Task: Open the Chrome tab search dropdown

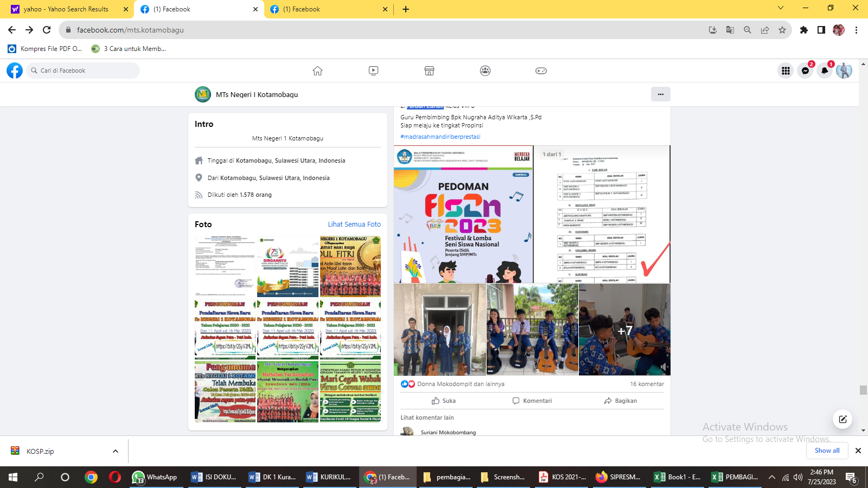Action: click(x=780, y=8)
